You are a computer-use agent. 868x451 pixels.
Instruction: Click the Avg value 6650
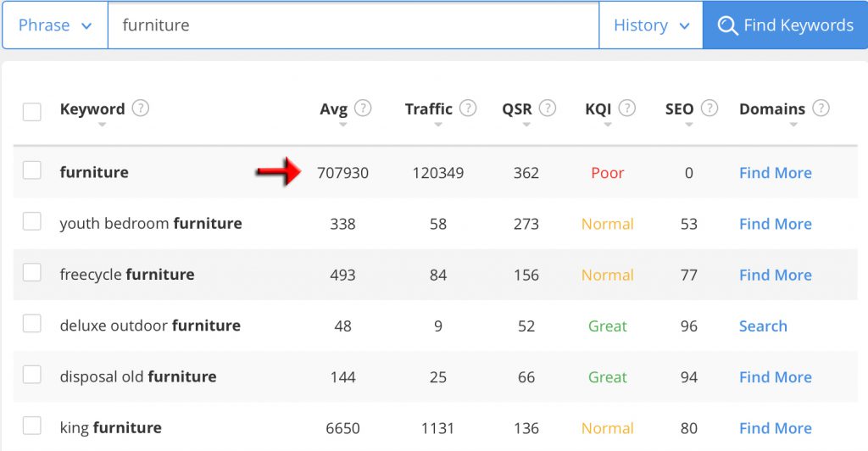(x=342, y=428)
